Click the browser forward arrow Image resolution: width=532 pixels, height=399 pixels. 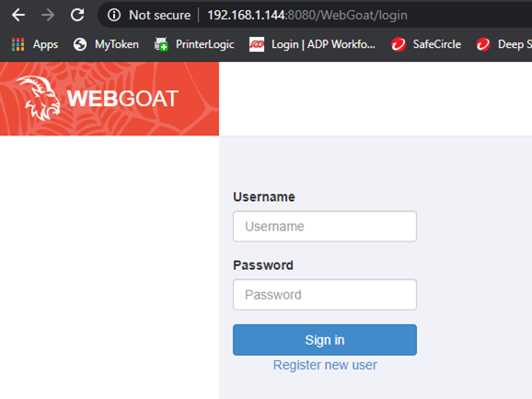pyautogui.click(x=48, y=15)
